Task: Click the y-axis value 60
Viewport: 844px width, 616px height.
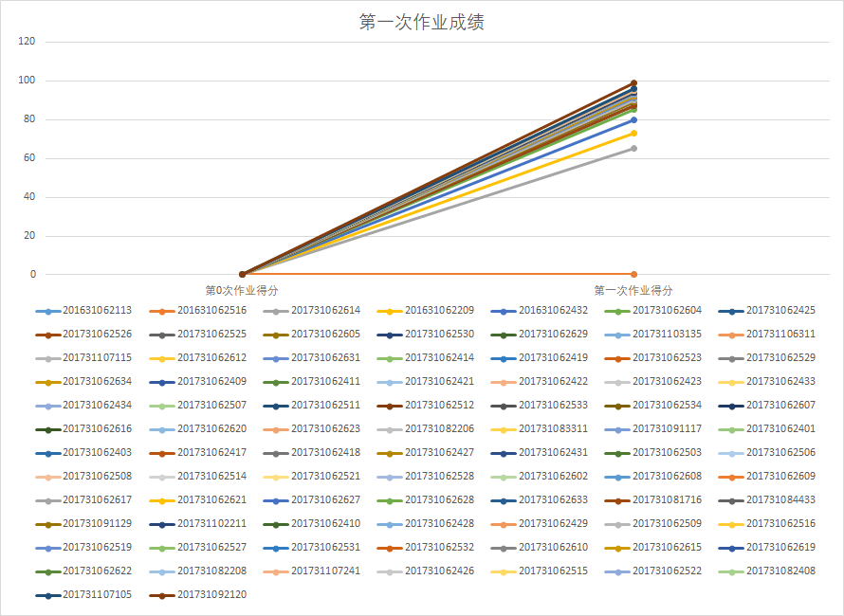Action: [x=29, y=157]
